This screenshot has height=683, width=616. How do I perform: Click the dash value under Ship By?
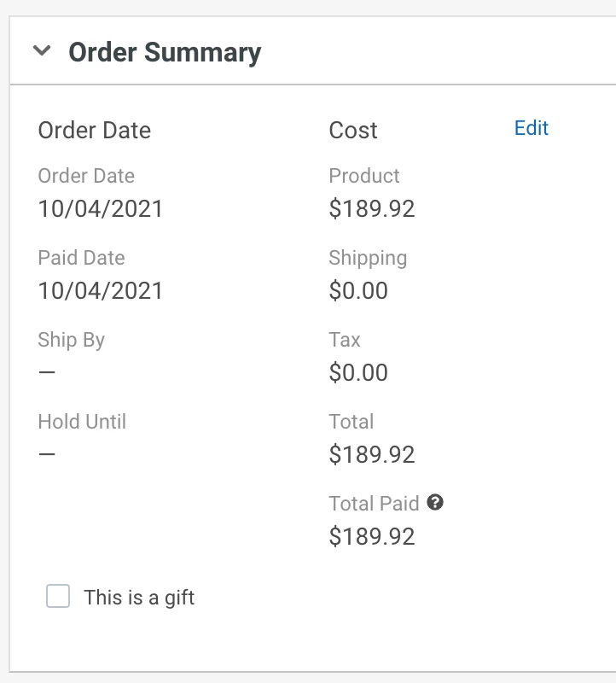tap(47, 373)
